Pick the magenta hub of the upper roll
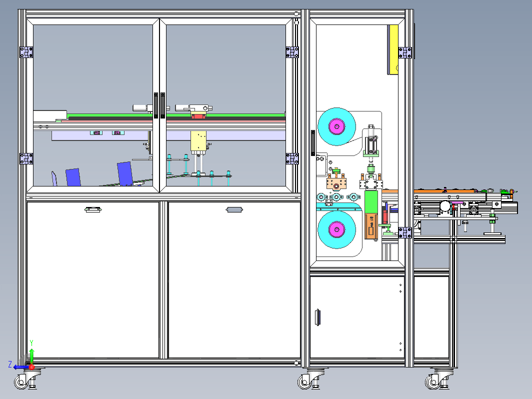The image size is (532, 399). click(x=336, y=126)
